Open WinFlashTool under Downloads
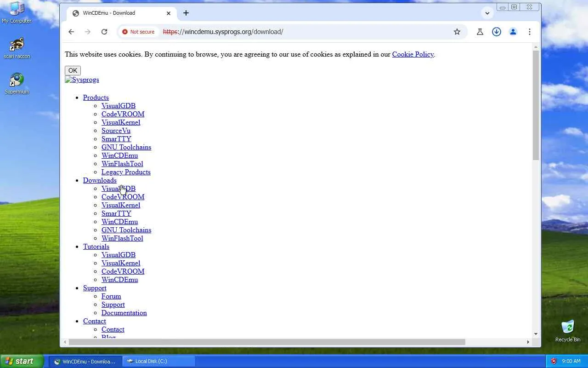This screenshot has width=588, height=368. click(x=122, y=238)
